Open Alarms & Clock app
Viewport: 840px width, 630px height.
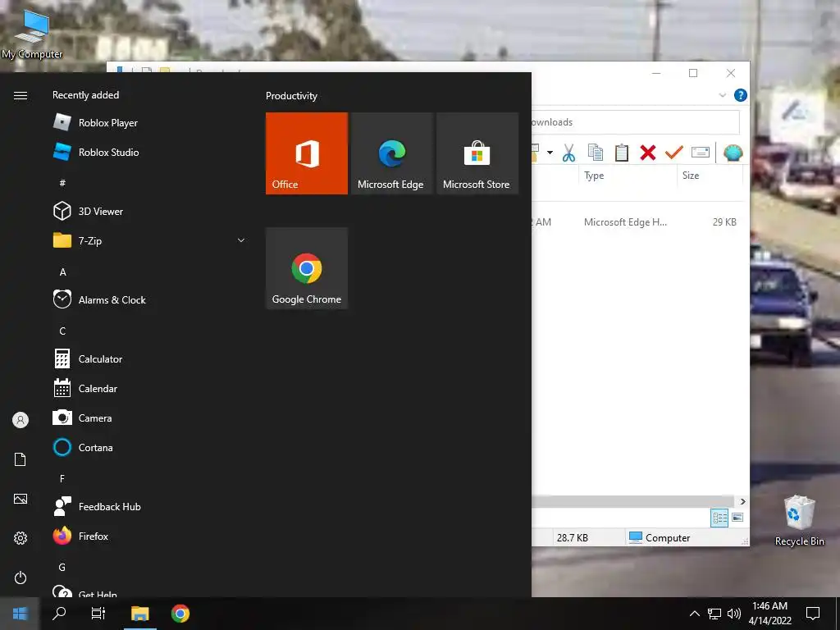[x=150, y=300]
